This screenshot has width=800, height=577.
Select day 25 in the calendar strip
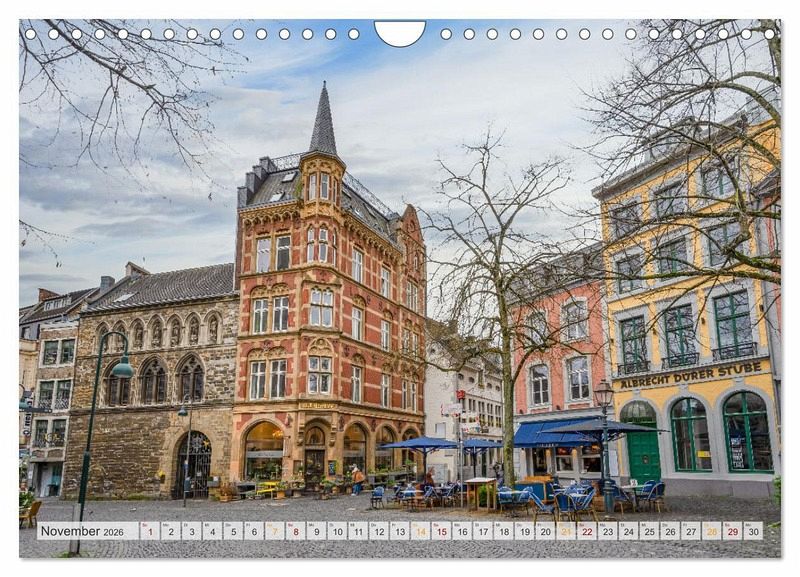(649, 531)
